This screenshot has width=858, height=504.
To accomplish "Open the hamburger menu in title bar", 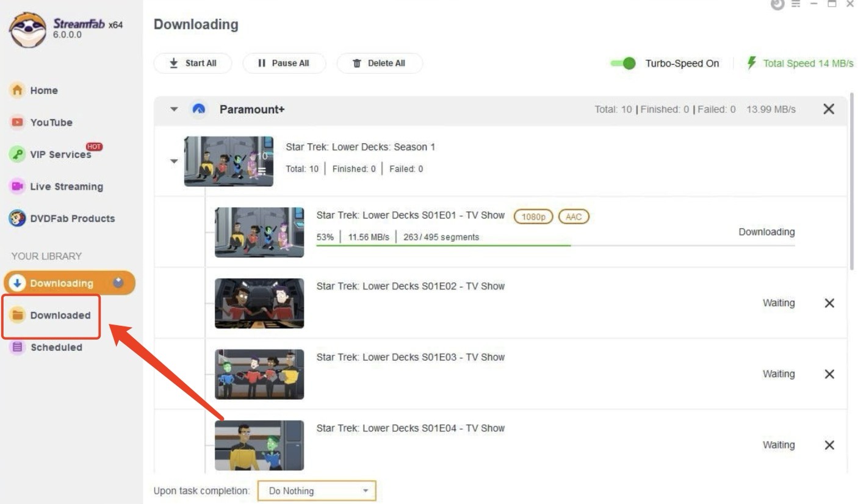I will click(x=795, y=5).
